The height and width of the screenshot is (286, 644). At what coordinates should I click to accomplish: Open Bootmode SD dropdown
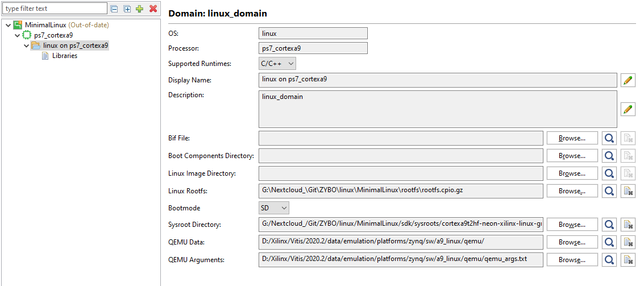point(274,208)
